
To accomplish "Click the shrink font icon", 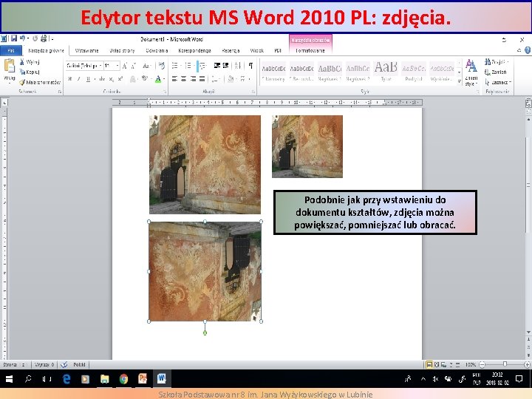I will pyautogui.click(x=133, y=66).
